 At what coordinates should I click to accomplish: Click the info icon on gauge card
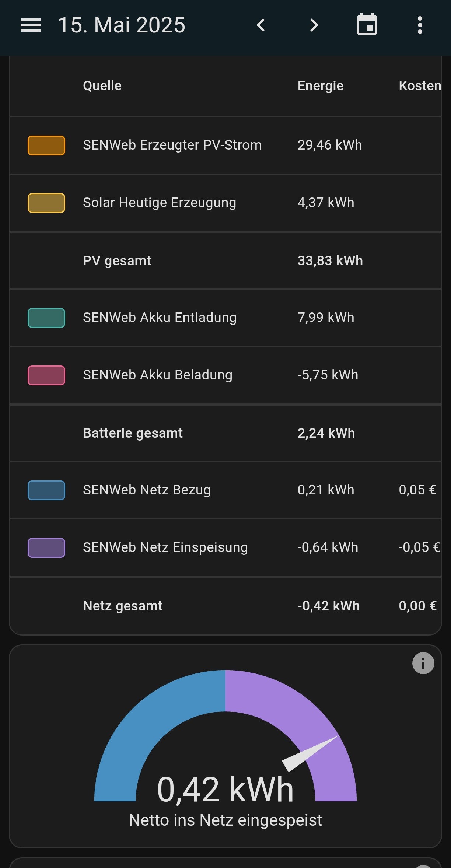click(423, 663)
